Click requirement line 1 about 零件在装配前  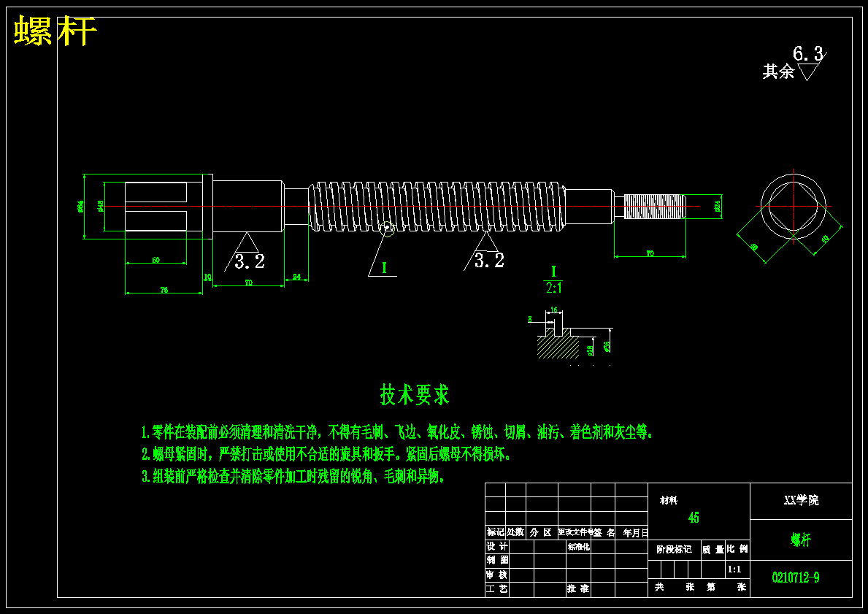pyautogui.click(x=397, y=432)
